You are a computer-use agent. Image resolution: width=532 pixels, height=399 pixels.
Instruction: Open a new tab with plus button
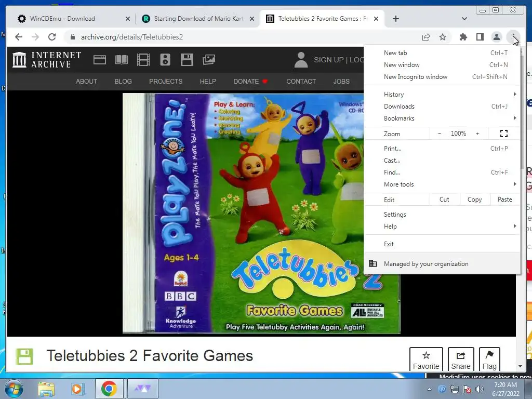pyautogui.click(x=395, y=19)
